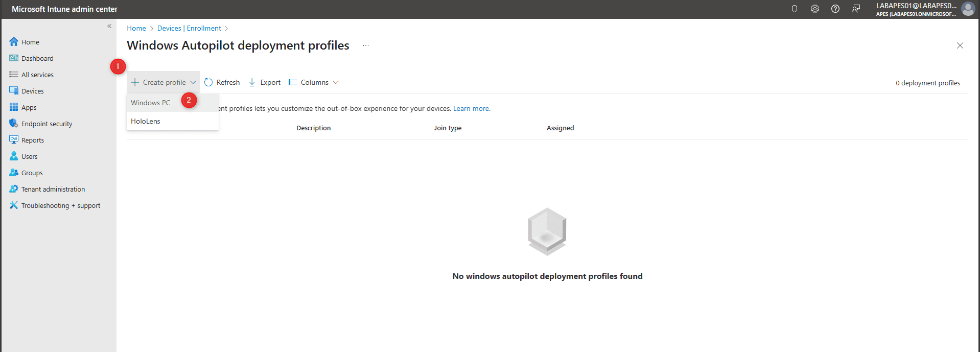The width and height of the screenshot is (980, 352).
Task: Sort by Join type column header
Action: (x=448, y=128)
